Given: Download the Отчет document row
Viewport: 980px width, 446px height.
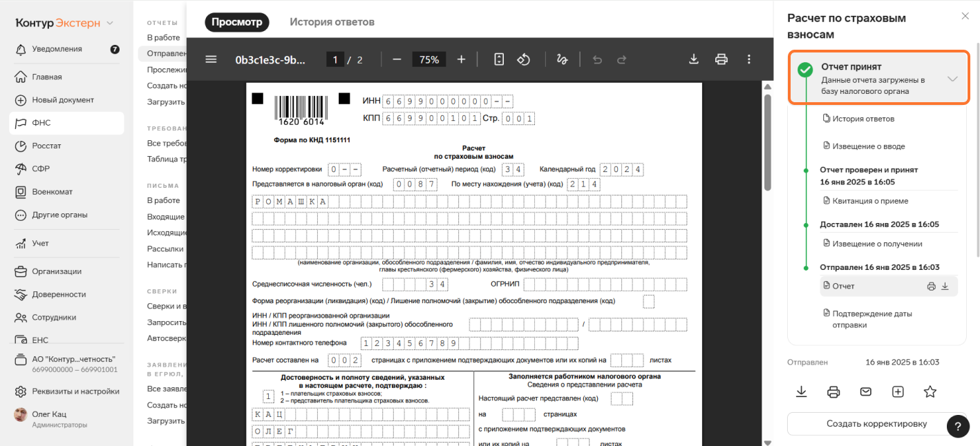Looking at the screenshot, I should coord(945,287).
